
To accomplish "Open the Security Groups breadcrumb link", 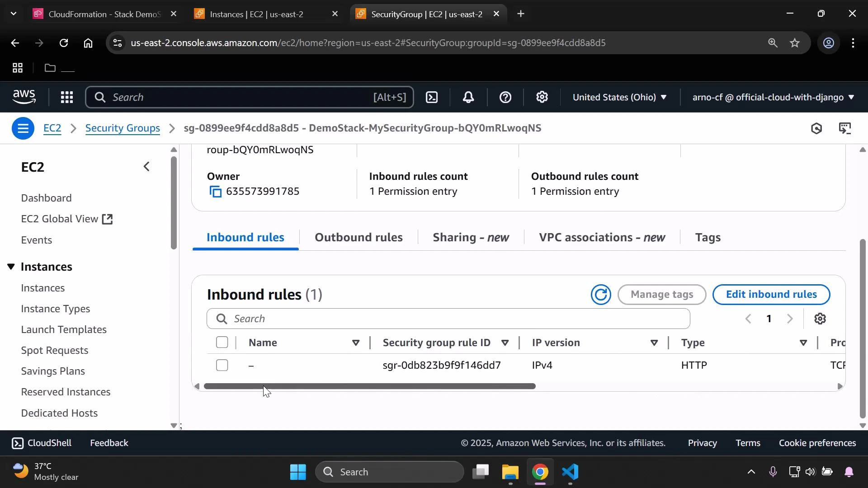I will point(123,128).
